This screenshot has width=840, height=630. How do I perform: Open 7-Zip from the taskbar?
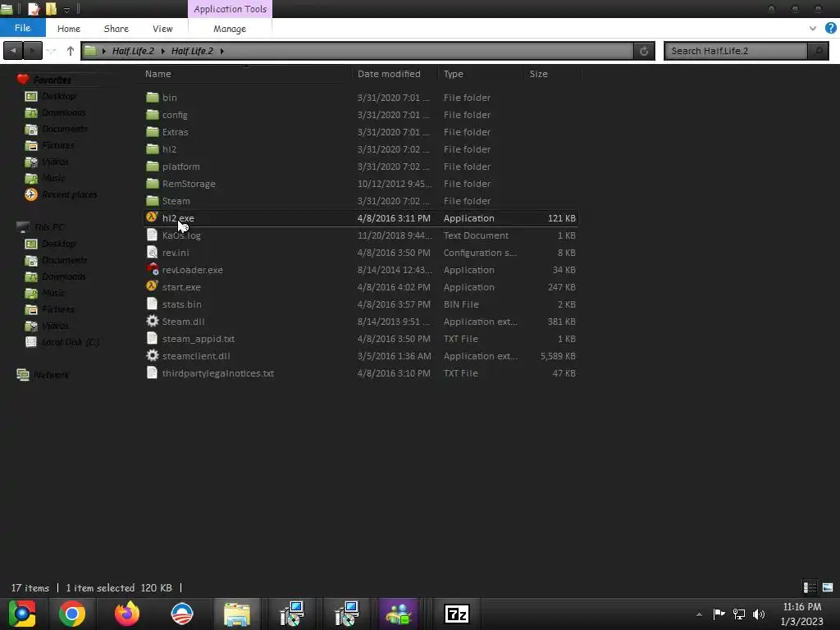coord(457,614)
